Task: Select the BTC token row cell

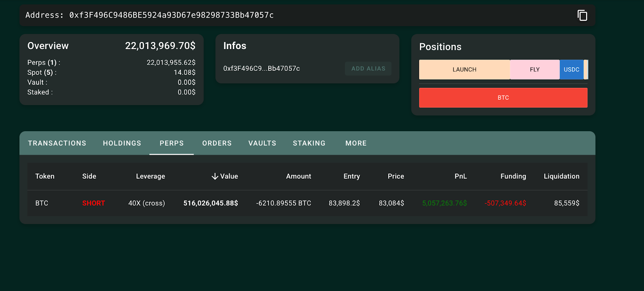Action: coord(42,203)
